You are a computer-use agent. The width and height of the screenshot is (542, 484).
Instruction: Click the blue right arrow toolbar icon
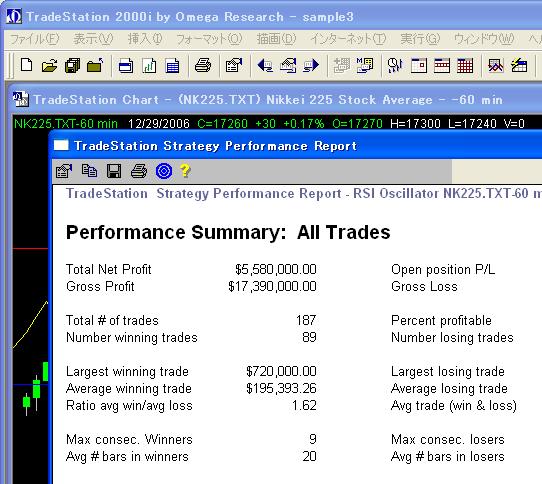point(311,65)
